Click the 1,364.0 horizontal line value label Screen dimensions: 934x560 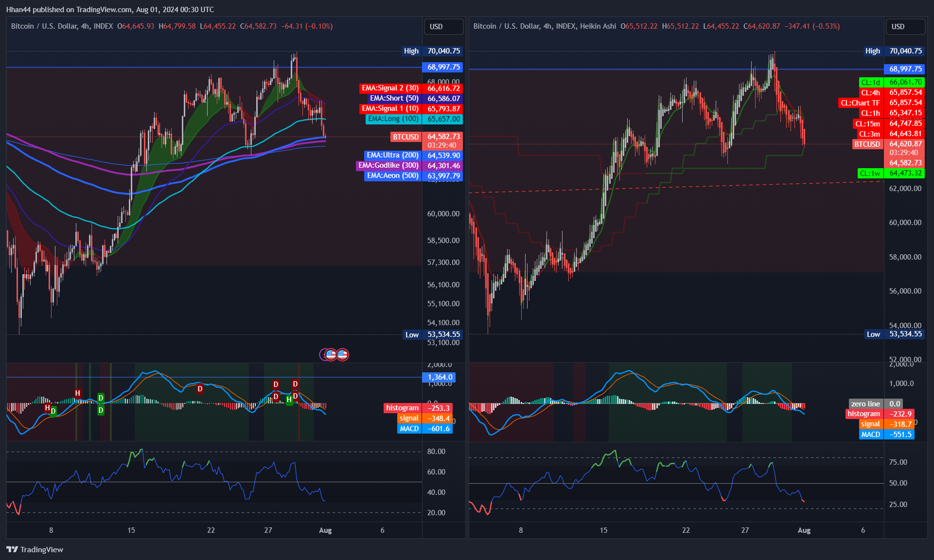tap(440, 377)
